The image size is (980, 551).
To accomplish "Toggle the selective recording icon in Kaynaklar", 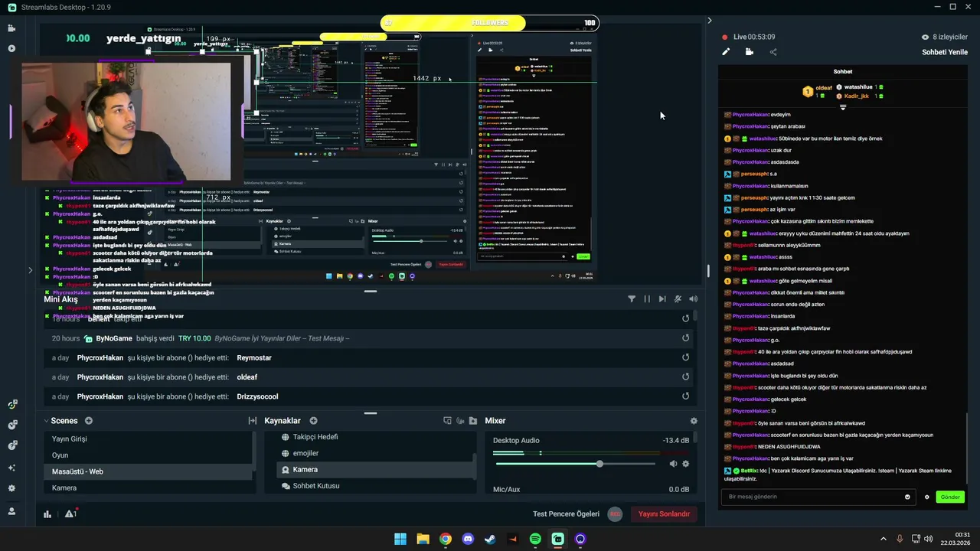I will 460,421.
